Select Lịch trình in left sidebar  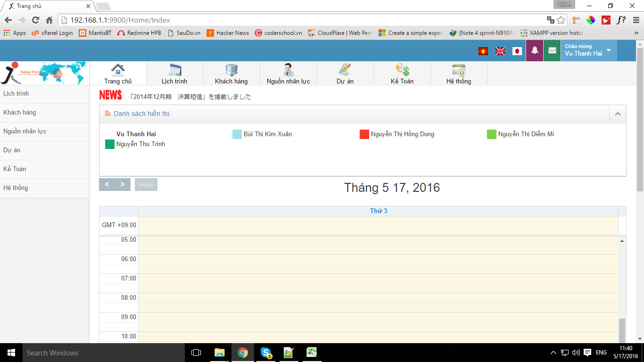(16, 94)
